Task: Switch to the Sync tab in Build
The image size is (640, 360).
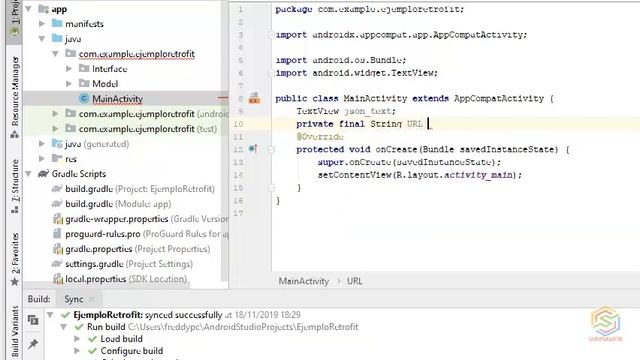Action: click(x=73, y=299)
